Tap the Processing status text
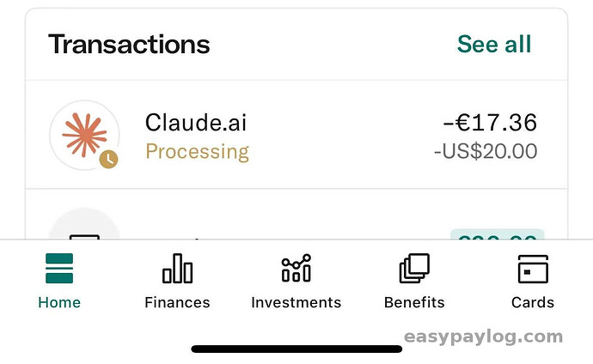The width and height of the screenshot is (593, 364). coord(198,152)
